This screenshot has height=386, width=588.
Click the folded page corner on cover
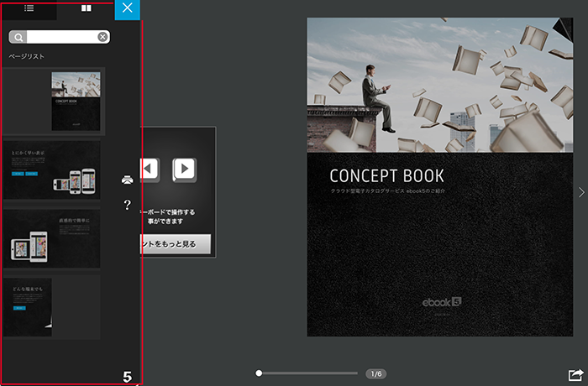(560, 27)
